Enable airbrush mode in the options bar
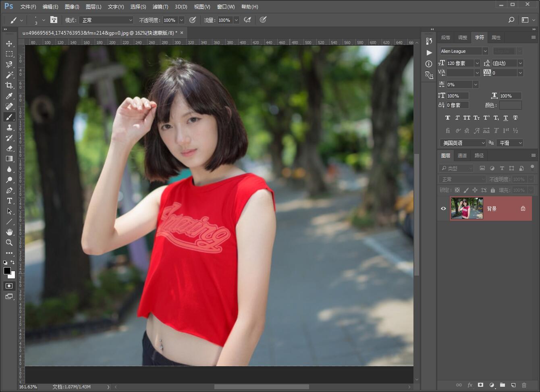The image size is (540, 392). [x=247, y=20]
